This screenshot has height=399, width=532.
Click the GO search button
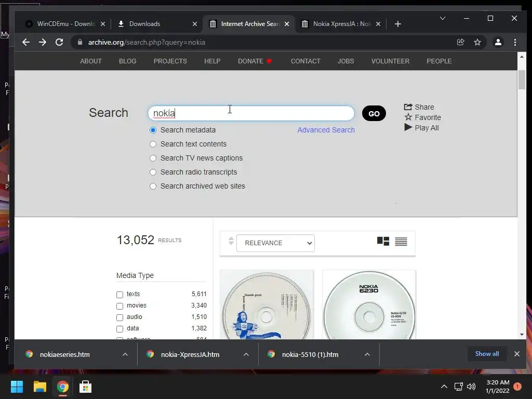pyautogui.click(x=374, y=113)
